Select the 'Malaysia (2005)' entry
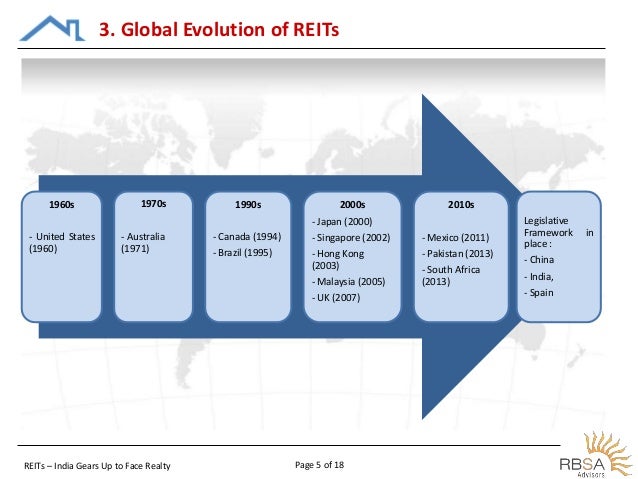This screenshot has width=638, height=479. 348,282
